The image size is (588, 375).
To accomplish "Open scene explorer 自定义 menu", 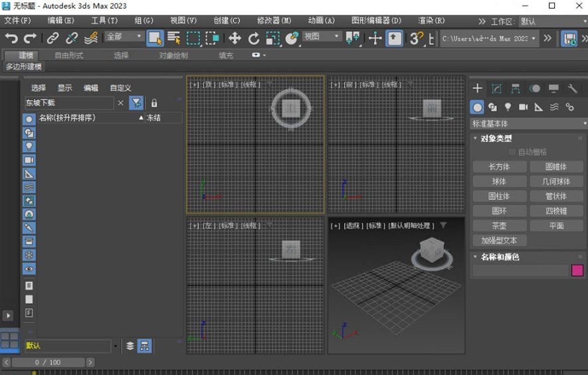I will 120,88.
